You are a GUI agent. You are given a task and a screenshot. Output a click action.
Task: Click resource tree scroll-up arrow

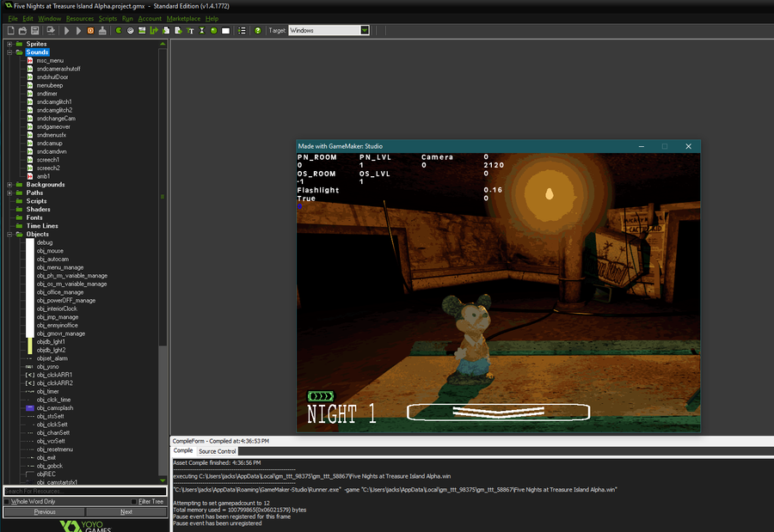pyautogui.click(x=163, y=44)
